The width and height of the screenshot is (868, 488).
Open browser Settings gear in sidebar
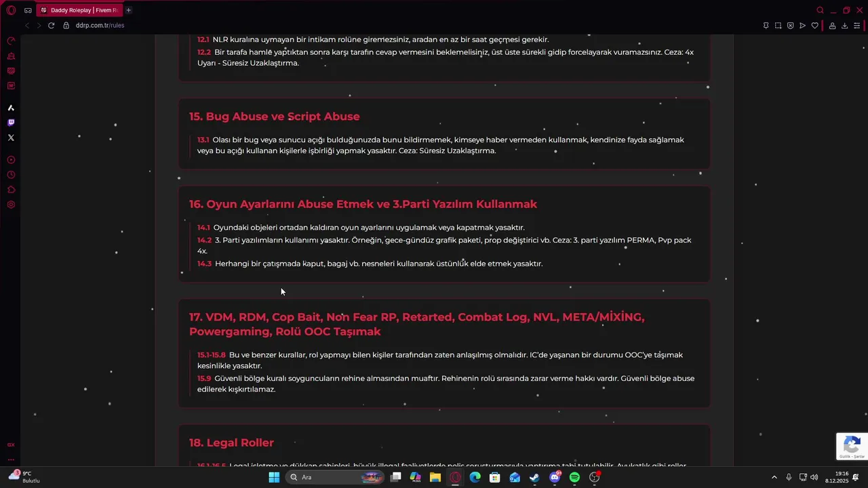tap(11, 205)
